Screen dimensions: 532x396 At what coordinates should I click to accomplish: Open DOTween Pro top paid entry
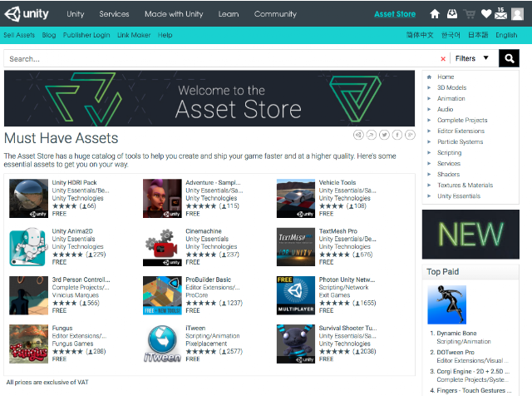456,352
